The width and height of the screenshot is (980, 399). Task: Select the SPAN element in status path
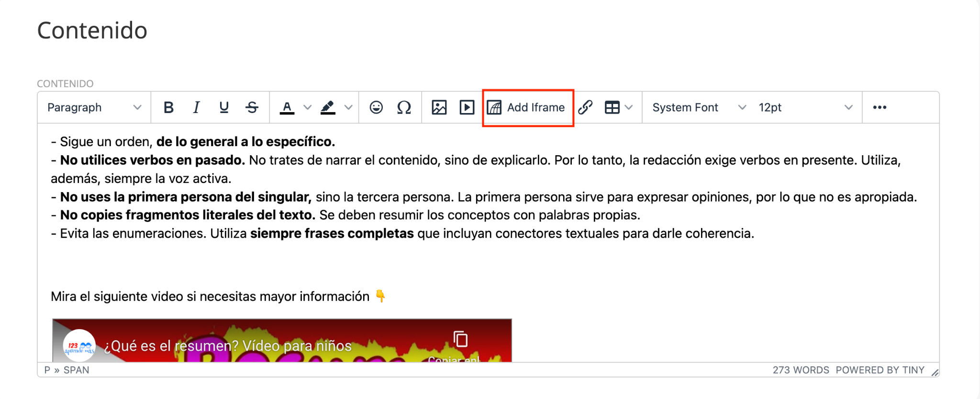point(77,370)
